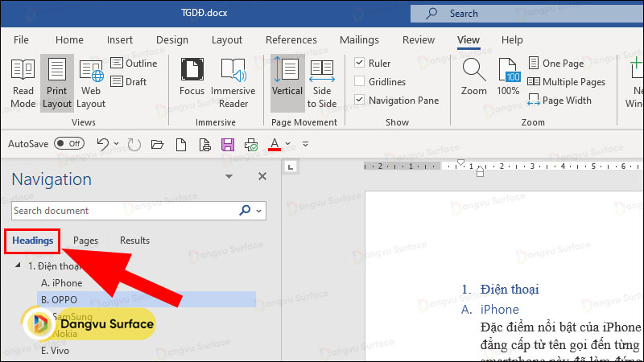
Task: Go to '1. Điện thoại' in Navigation list
Action: click(54, 266)
